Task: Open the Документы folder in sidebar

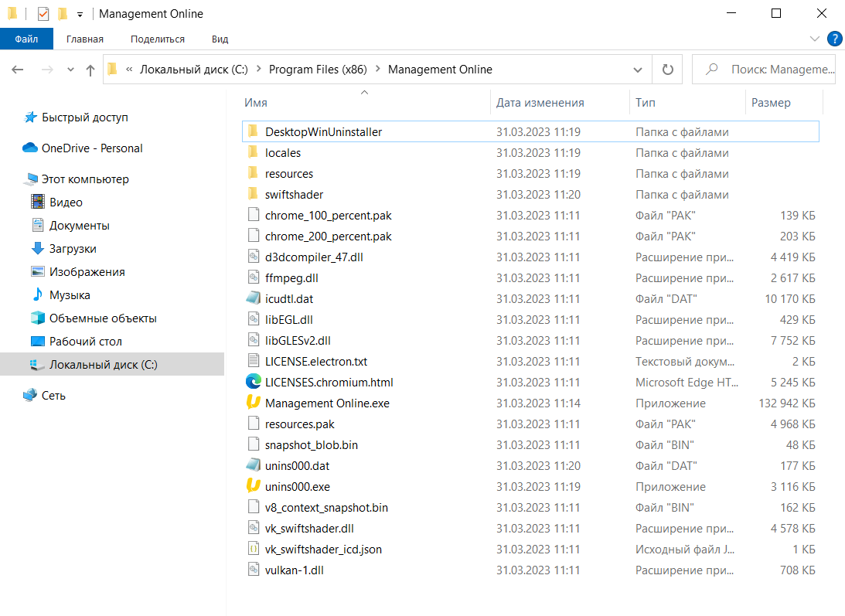Action: 79,225
